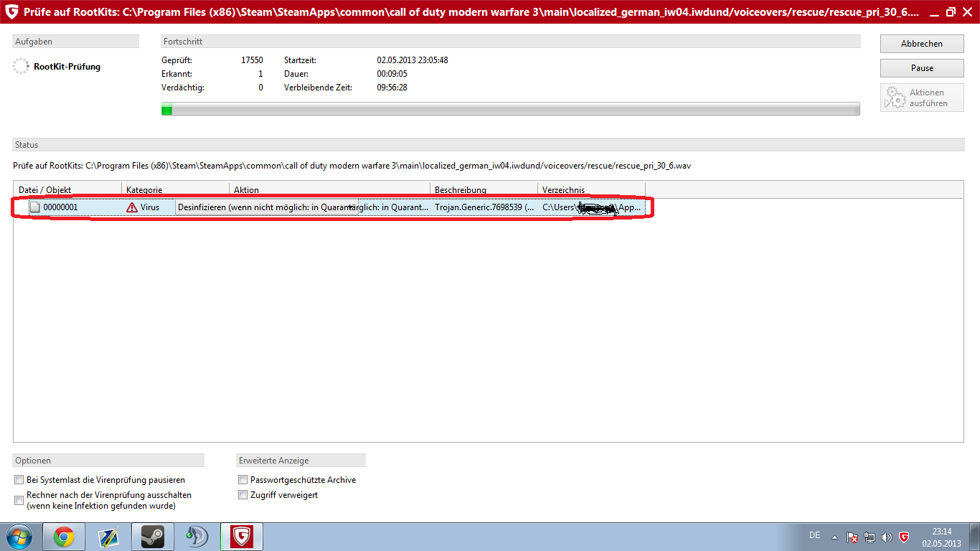Open the Windows Start menu
The width and height of the screenshot is (980, 551).
(x=19, y=537)
